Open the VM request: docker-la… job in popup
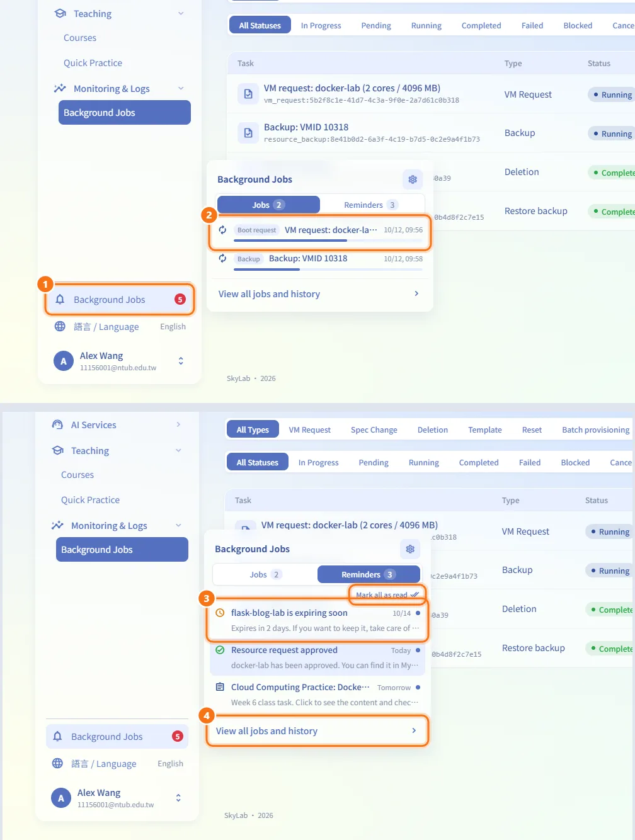Screen dimensions: 635x840 click(x=321, y=233)
